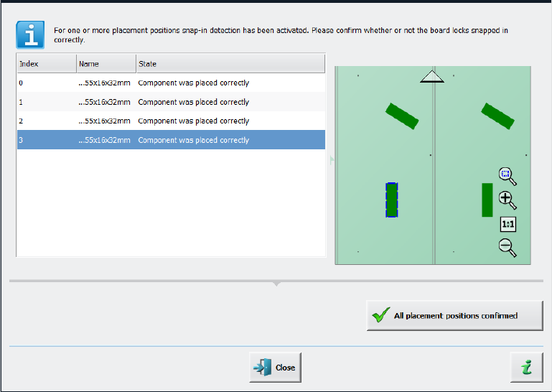
Task: Zoom in on the board preview
Action: tap(507, 200)
